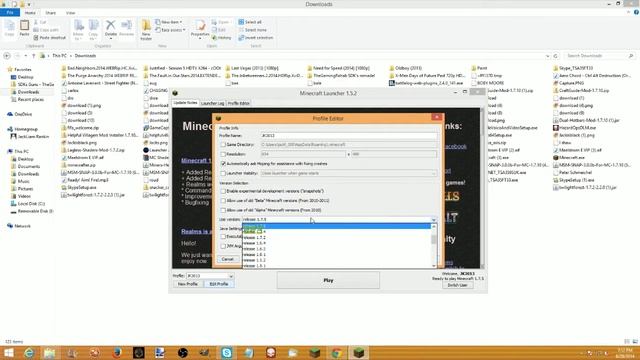The height and width of the screenshot is (360, 640).
Task: Toggle the Resolution checkbox in Profile Editor
Action: (223, 154)
